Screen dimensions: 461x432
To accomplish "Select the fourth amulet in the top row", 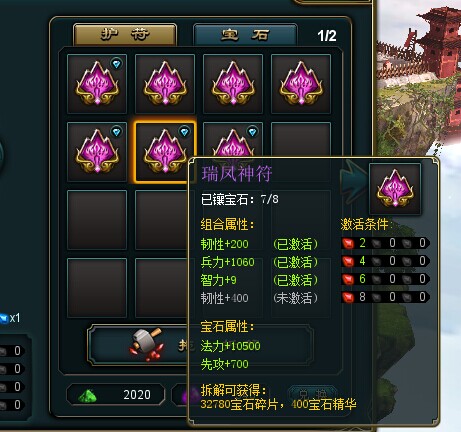I will click(x=301, y=84).
